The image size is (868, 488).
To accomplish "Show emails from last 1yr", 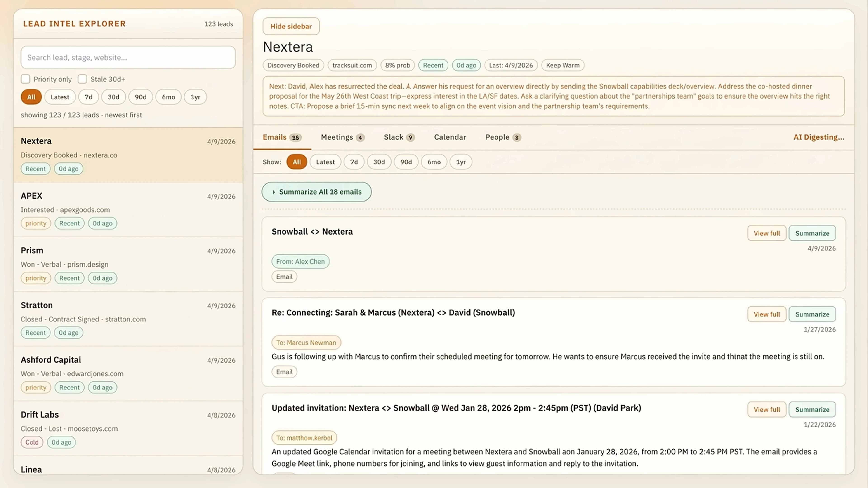I will pyautogui.click(x=461, y=162).
